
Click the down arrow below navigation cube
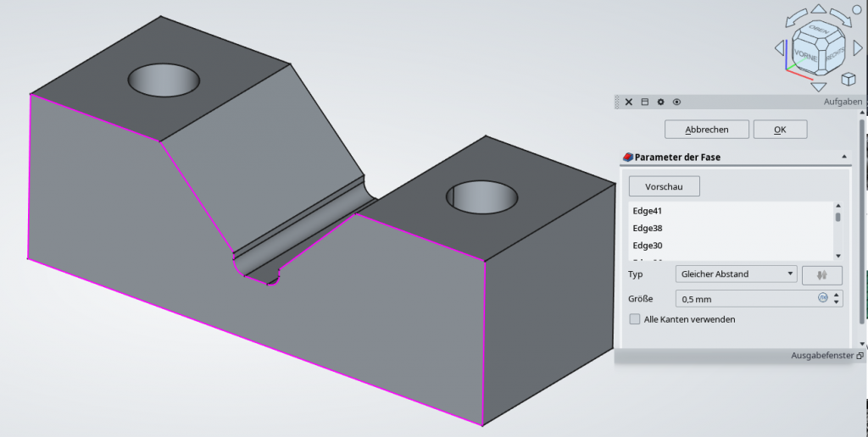click(818, 86)
